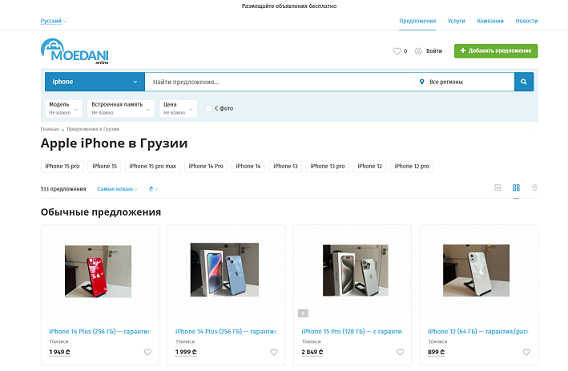Open the red iPhone 14 Plus thumbnail
The width and height of the screenshot is (568, 371).
click(x=98, y=271)
